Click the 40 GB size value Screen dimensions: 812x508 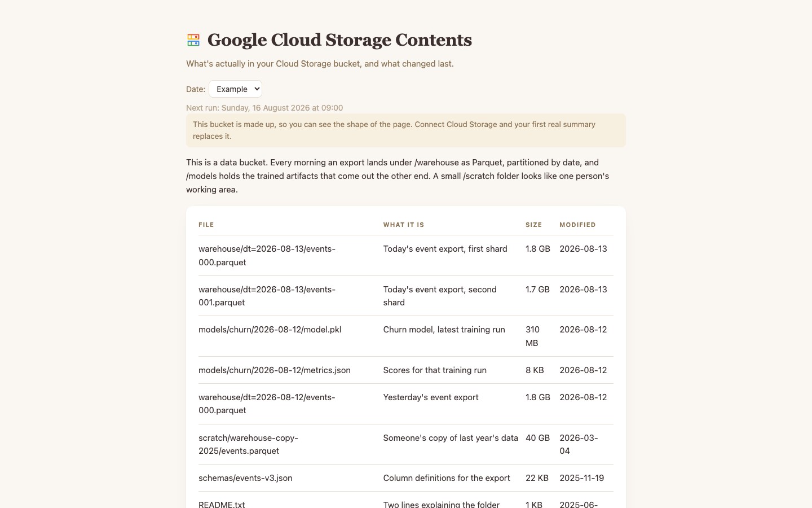pos(537,437)
